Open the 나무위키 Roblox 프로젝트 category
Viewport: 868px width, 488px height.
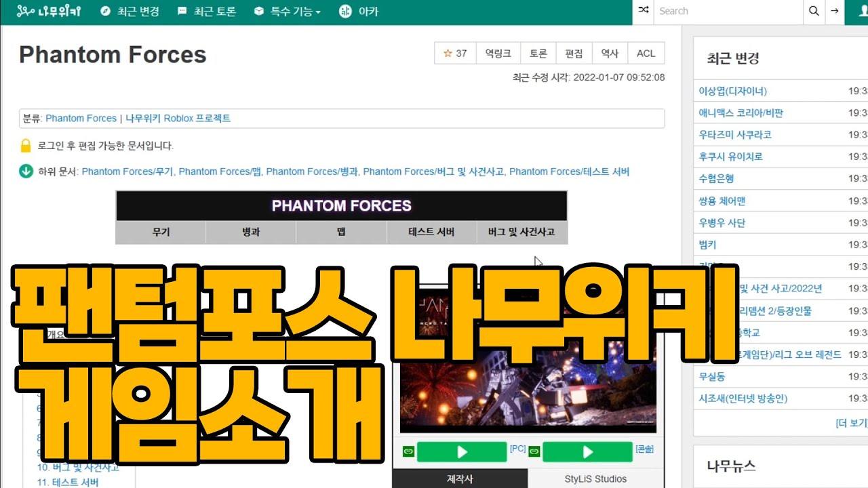178,119
